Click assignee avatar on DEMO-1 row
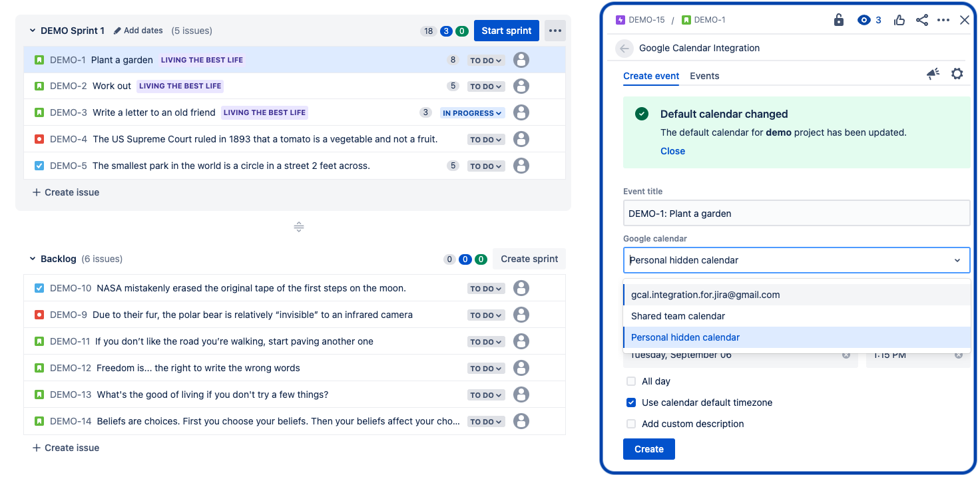The image size is (980, 479). 521,60
